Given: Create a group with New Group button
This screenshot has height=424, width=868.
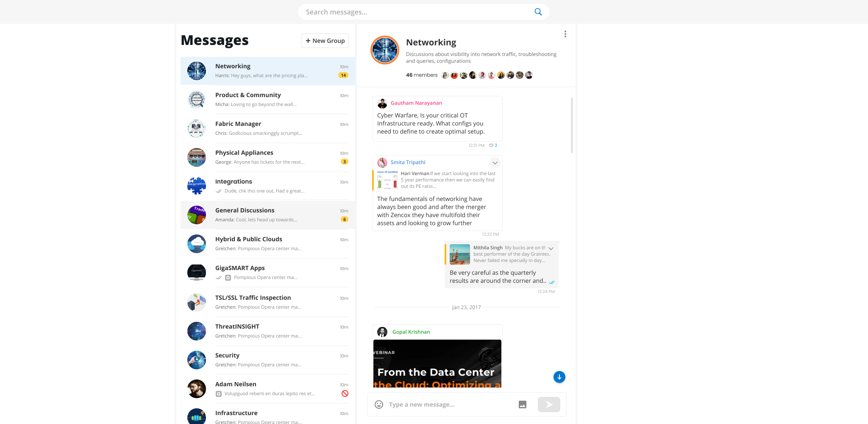Looking at the screenshot, I should pos(325,40).
